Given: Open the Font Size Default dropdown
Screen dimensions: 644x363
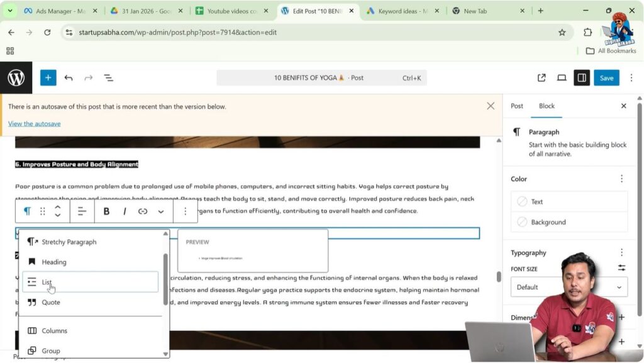Looking at the screenshot, I should pos(568,286).
